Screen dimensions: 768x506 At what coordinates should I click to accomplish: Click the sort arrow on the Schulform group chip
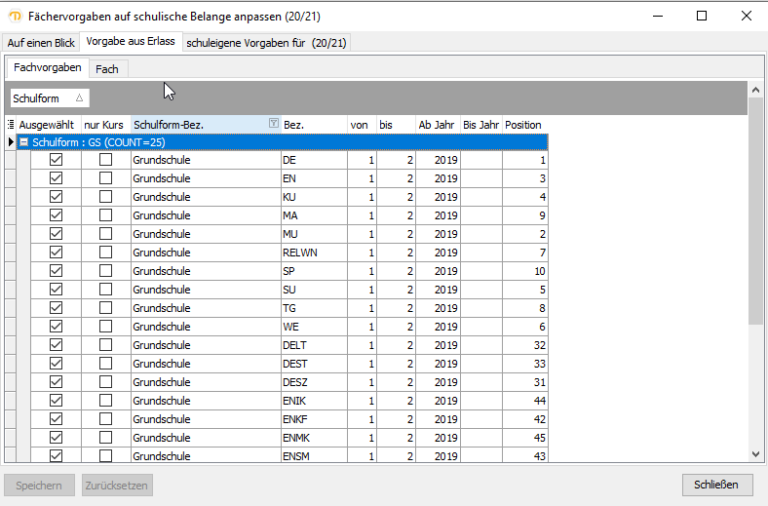(79, 98)
